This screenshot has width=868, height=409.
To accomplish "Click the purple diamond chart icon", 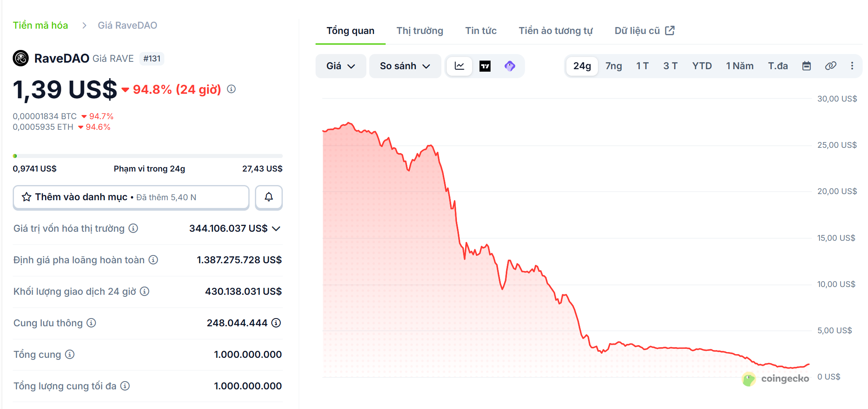I will [510, 66].
